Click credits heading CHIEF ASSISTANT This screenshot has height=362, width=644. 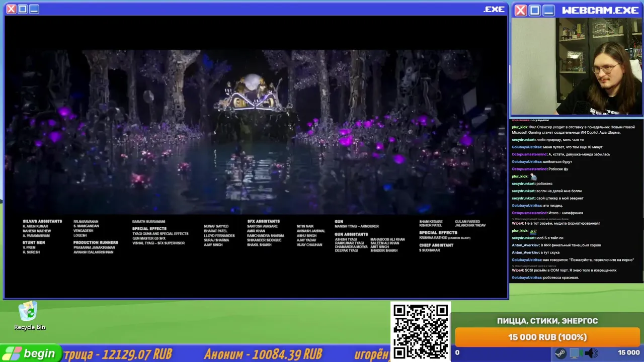tap(436, 245)
